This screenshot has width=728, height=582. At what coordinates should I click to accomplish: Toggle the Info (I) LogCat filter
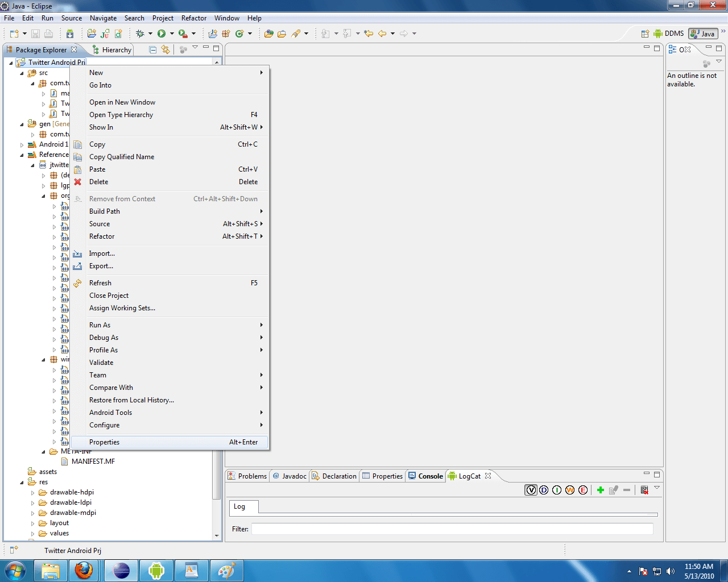pyautogui.click(x=557, y=490)
